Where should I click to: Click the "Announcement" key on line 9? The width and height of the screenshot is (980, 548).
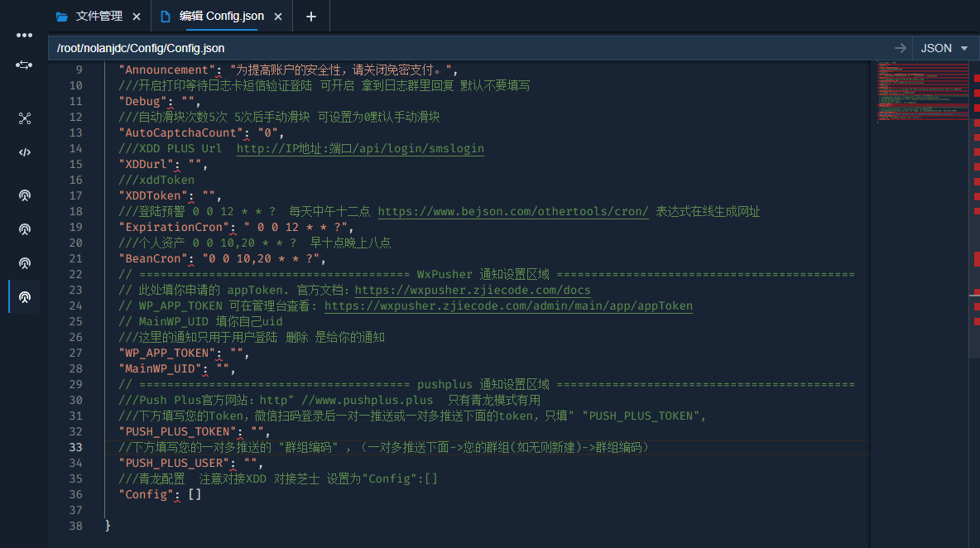(x=167, y=70)
